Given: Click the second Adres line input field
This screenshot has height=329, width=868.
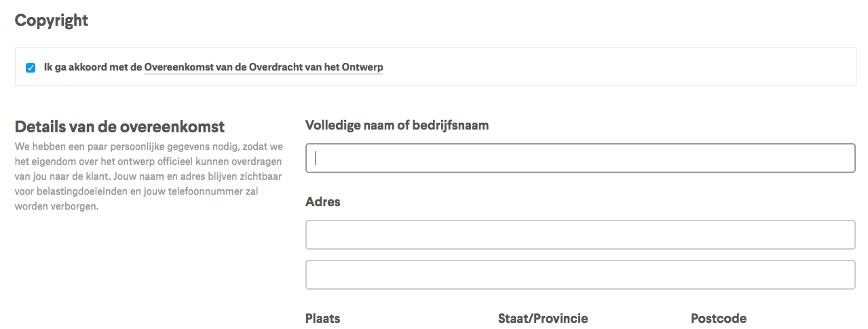Looking at the screenshot, I should (x=580, y=275).
